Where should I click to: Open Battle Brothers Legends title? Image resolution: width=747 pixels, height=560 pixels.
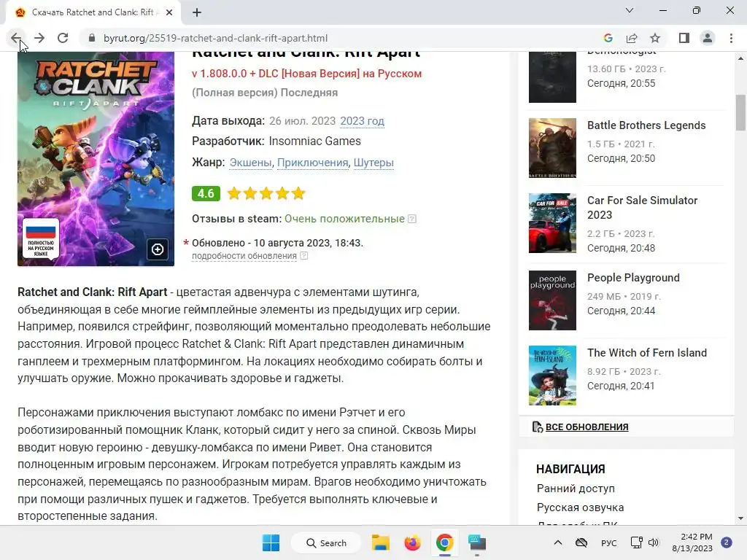646,125
